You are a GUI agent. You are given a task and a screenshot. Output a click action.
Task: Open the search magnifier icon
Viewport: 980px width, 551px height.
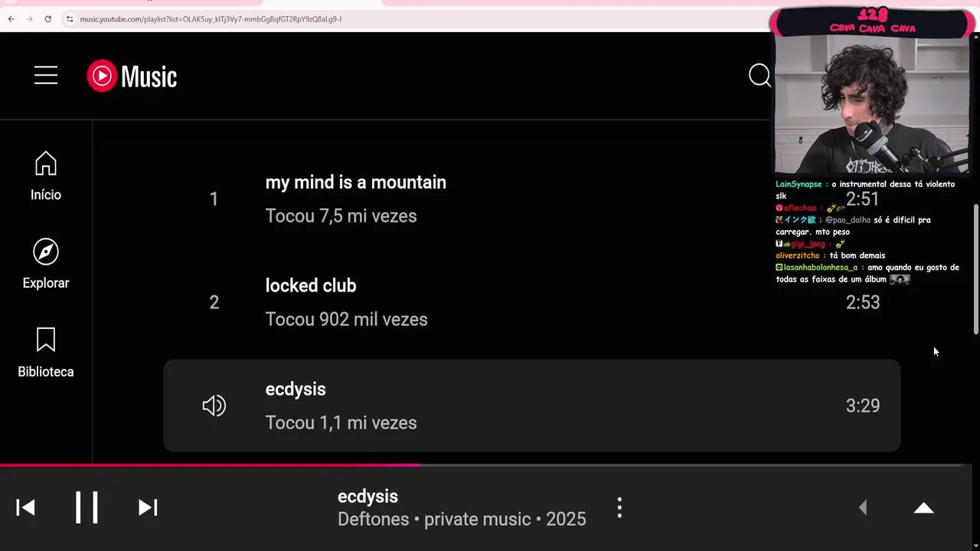[759, 76]
